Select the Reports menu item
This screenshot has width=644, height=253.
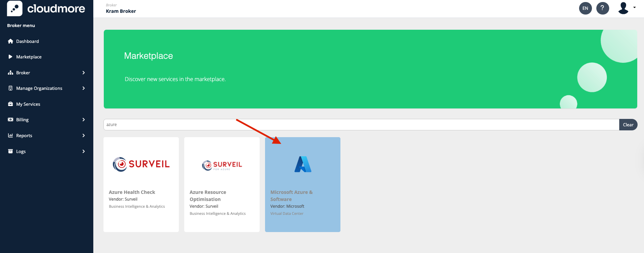pyautogui.click(x=24, y=135)
